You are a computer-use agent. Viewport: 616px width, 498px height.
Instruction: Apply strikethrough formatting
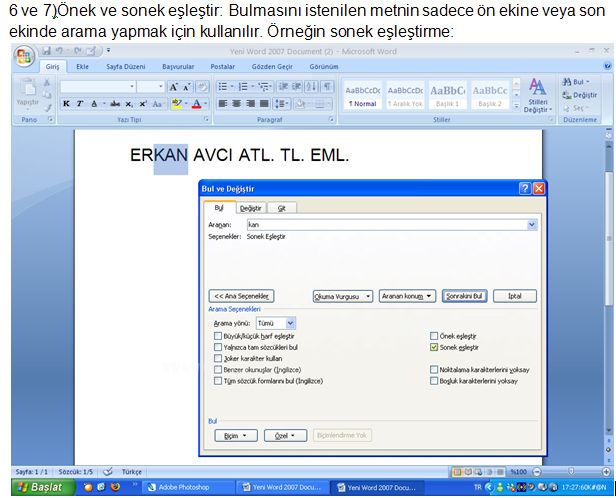(x=115, y=104)
